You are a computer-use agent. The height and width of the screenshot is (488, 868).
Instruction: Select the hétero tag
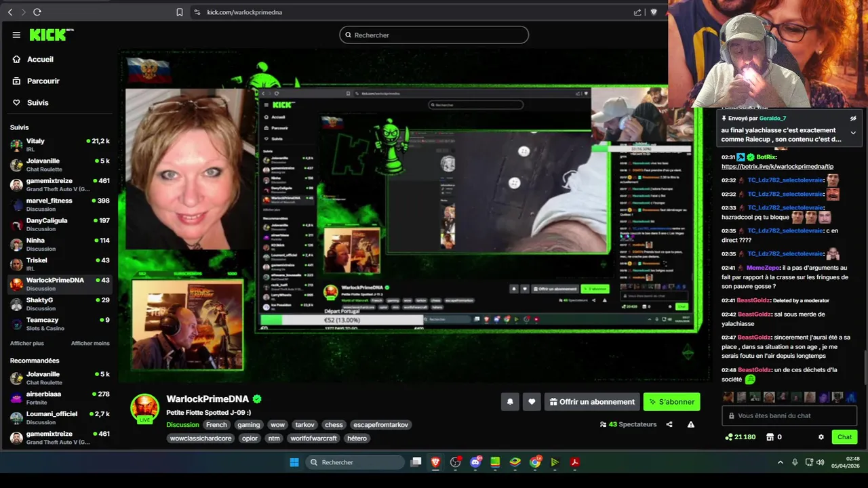357,439
